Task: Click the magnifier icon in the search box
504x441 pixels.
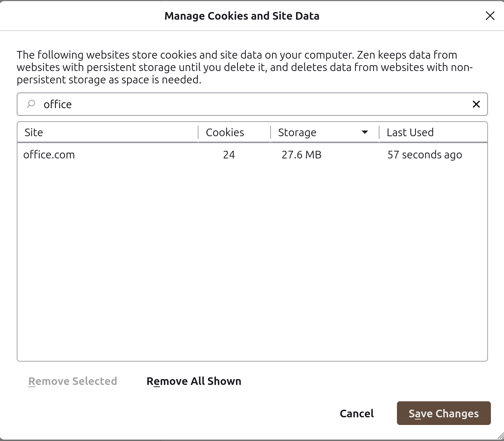Action: (31, 104)
